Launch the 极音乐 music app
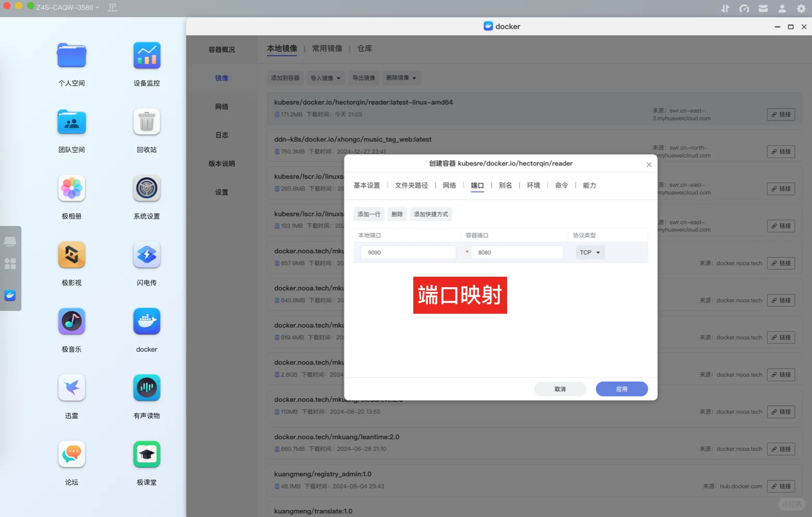Screen dimensions: 812x517 point(71,322)
